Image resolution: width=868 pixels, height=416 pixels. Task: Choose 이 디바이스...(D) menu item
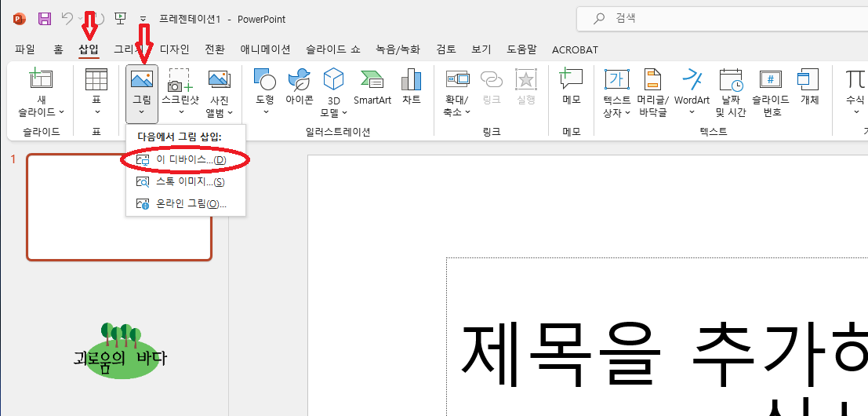tap(186, 159)
